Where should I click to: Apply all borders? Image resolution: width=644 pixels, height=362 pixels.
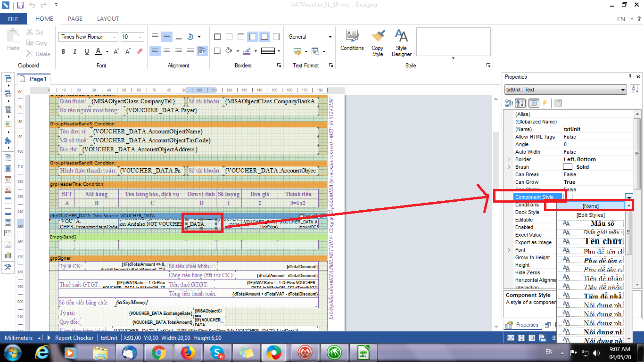point(217,37)
